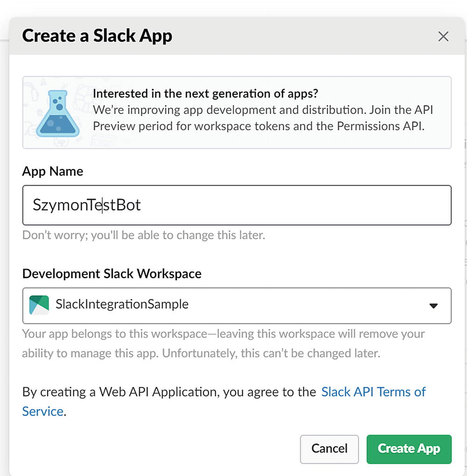Screen dimensions: 467x476
Task: Click the 'Interested in the next generation' heading
Action: coord(205,93)
